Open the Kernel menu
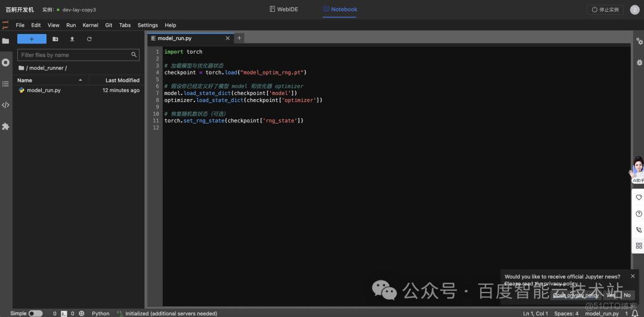Image resolution: width=644 pixels, height=317 pixels. (x=91, y=25)
